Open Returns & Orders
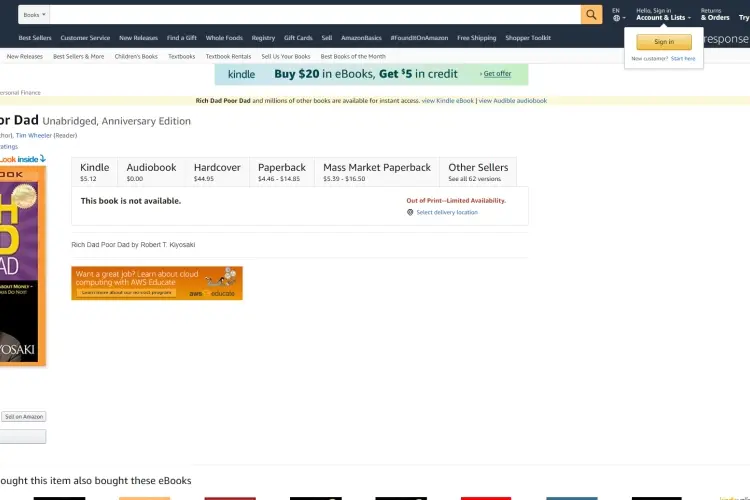The height and width of the screenshot is (500, 750). coord(715,14)
